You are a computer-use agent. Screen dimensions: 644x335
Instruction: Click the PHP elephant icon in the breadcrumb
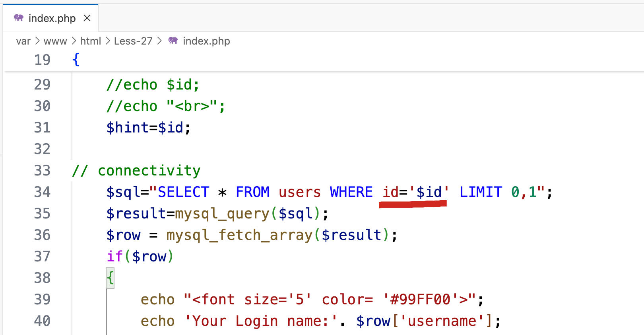[x=173, y=41]
